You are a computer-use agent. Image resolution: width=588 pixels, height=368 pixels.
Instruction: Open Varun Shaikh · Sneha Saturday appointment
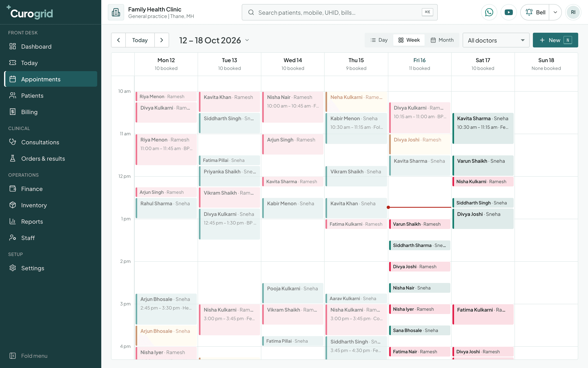point(483,166)
